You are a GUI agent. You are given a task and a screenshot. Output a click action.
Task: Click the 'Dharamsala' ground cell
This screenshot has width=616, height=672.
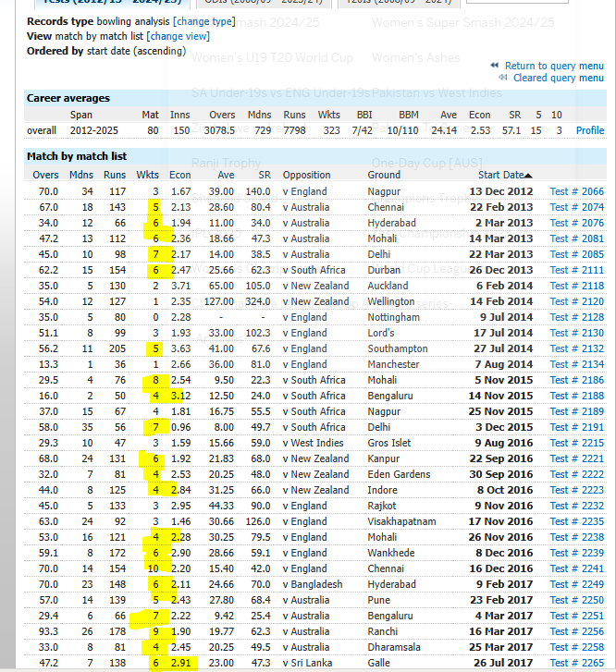coord(394,647)
